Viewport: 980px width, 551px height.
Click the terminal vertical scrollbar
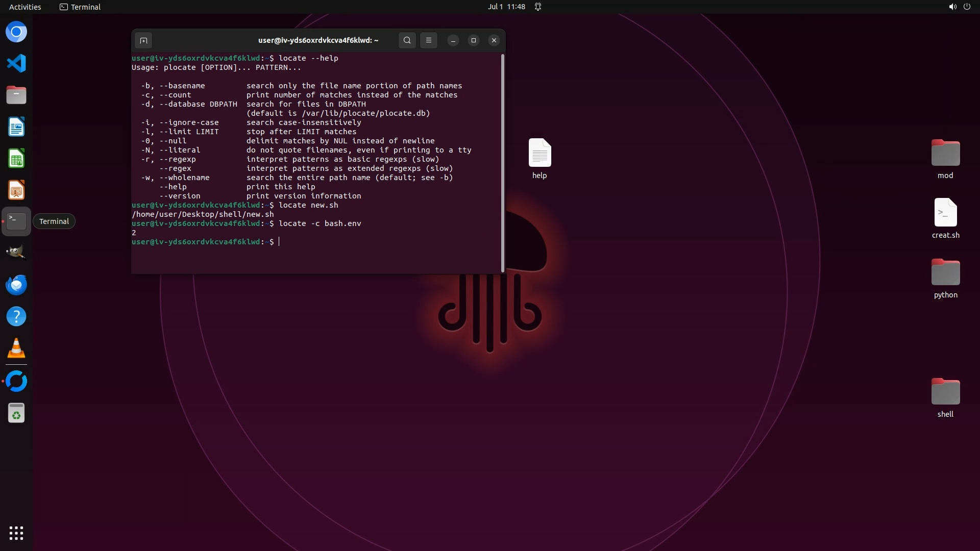pos(503,163)
